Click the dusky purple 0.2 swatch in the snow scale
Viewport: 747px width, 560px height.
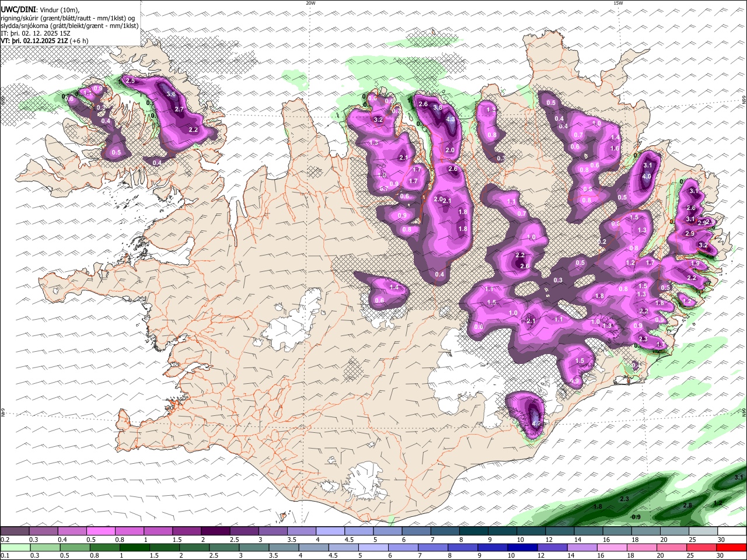(15, 531)
